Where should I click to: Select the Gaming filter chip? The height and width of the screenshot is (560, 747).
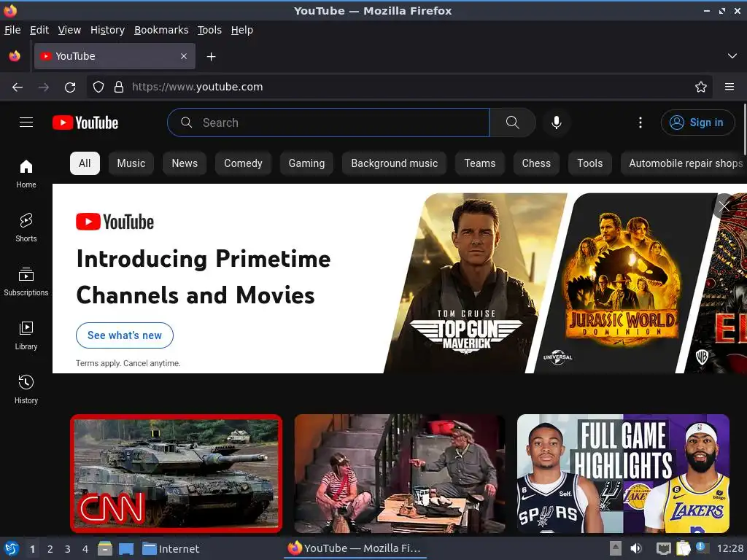coord(306,163)
